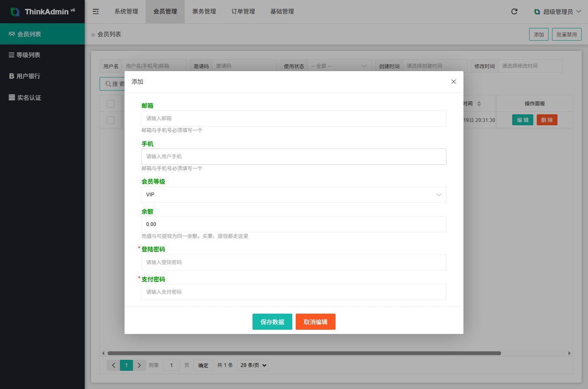Go to previous page arrow
Image resolution: width=588 pixels, height=389 pixels.
[x=113, y=365]
